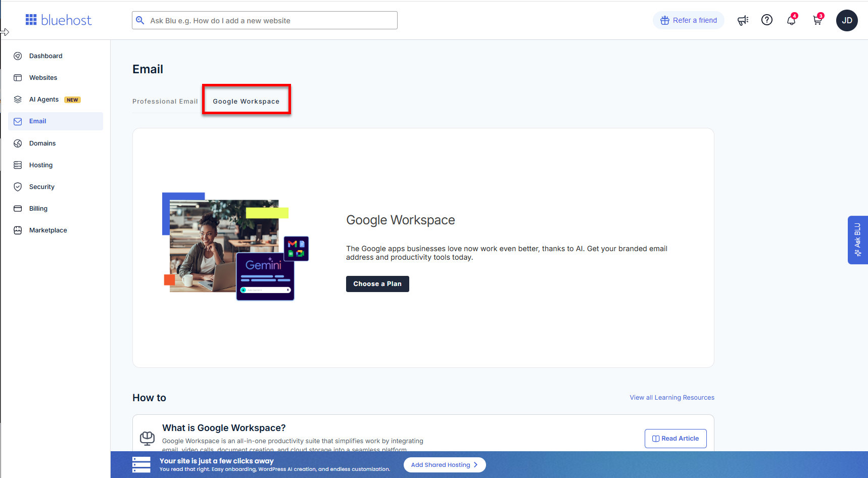Open the shopping cart
The image size is (868, 478).
[x=817, y=20]
